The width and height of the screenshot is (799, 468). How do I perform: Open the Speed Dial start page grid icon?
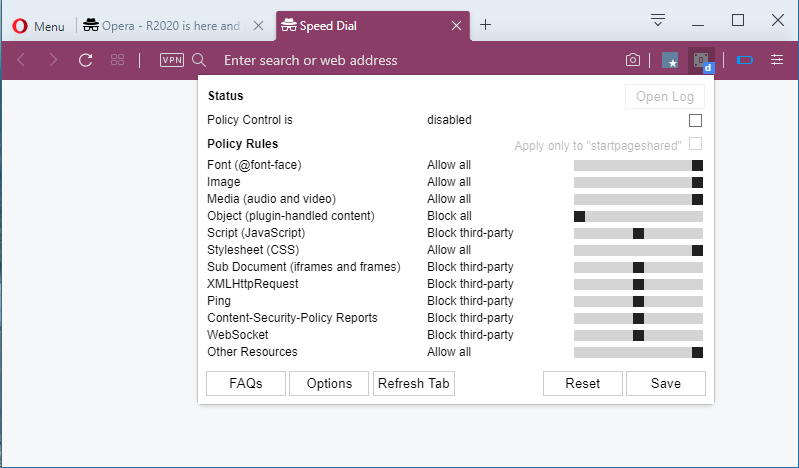(x=118, y=60)
